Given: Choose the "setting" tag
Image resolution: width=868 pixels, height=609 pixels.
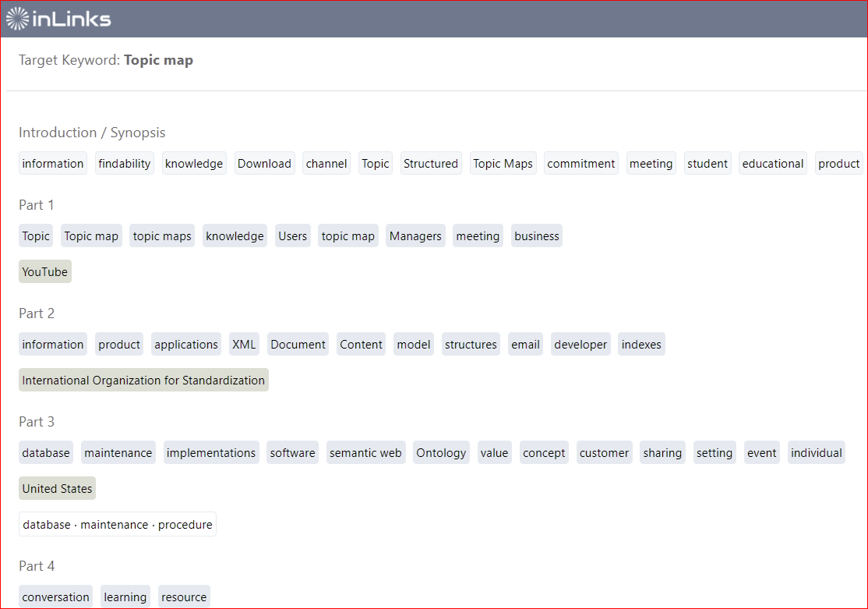Looking at the screenshot, I should (715, 453).
